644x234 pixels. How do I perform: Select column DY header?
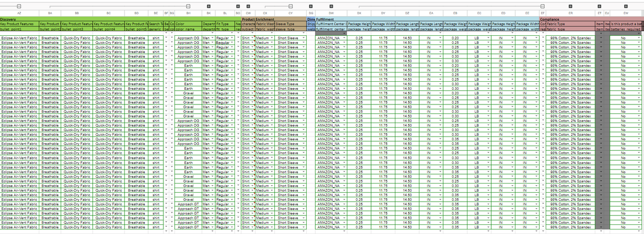(383, 13)
